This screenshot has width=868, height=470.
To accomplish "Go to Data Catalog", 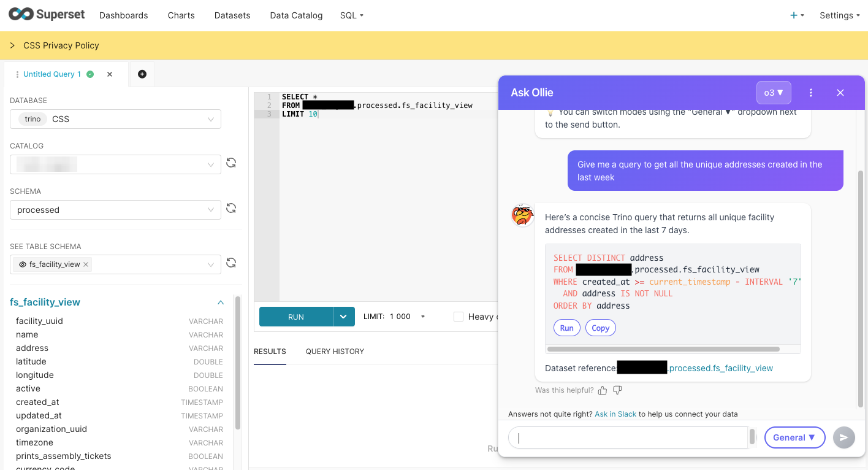I will [296, 15].
